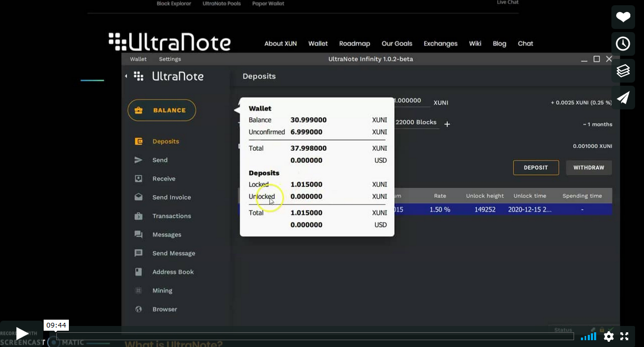The image size is (644, 347).
Task: Sort deposits by the Rate column
Action: click(440, 196)
